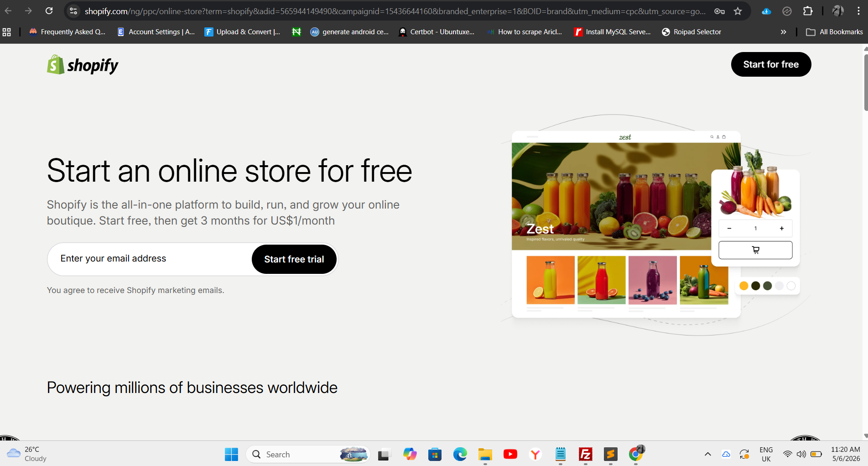Open generate android ce... bookmark

[349, 32]
